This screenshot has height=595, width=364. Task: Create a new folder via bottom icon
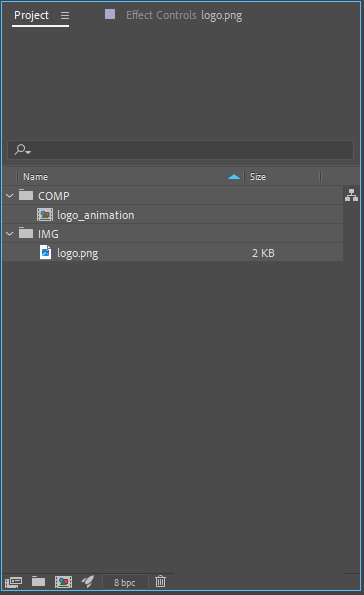38,581
